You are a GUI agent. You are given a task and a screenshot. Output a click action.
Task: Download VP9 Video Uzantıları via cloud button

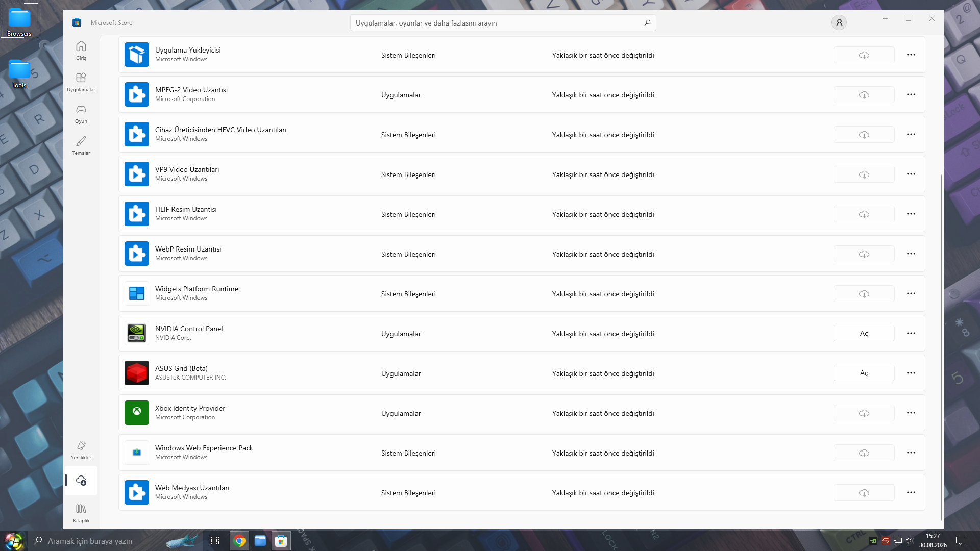tap(864, 174)
